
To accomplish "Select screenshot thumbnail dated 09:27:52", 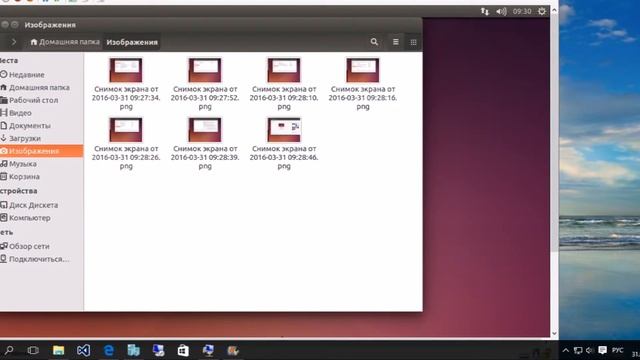I will [x=205, y=70].
